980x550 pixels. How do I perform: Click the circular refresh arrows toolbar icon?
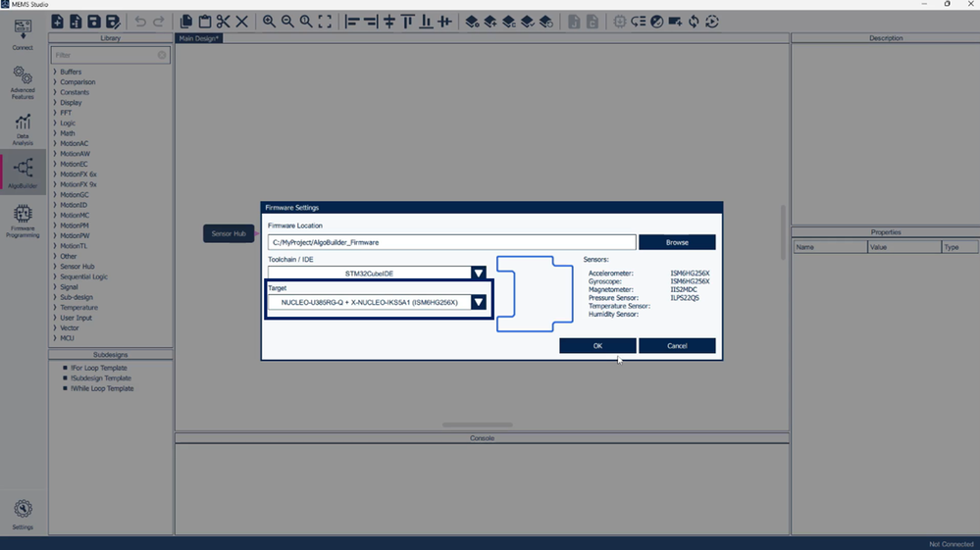point(694,22)
